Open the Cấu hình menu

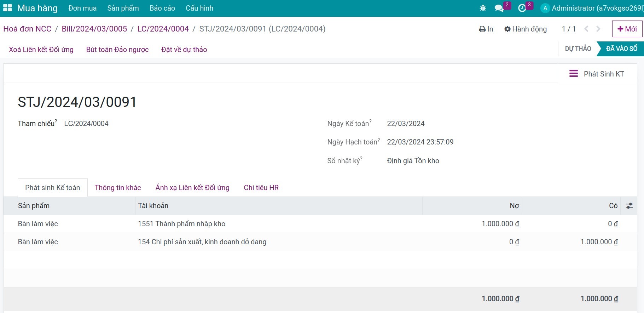[x=199, y=8]
